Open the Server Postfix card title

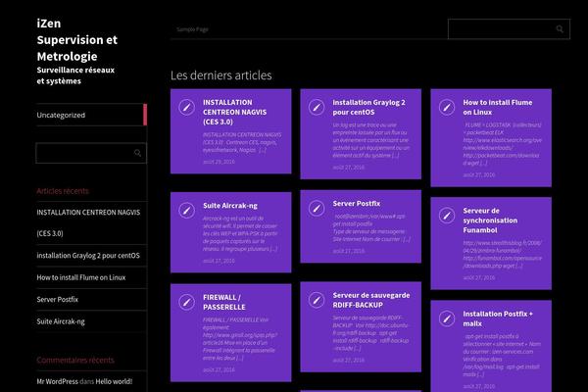click(x=357, y=203)
